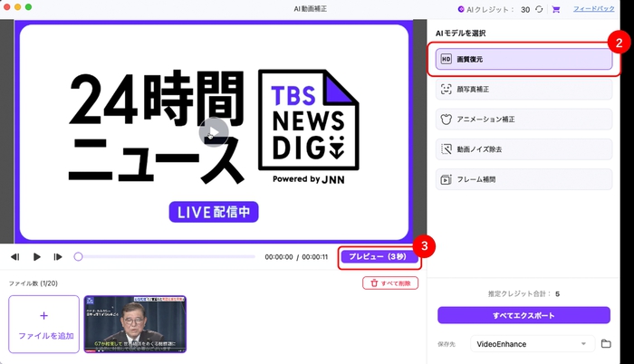
Task: Click the video progress slider handle
Action: click(78, 257)
